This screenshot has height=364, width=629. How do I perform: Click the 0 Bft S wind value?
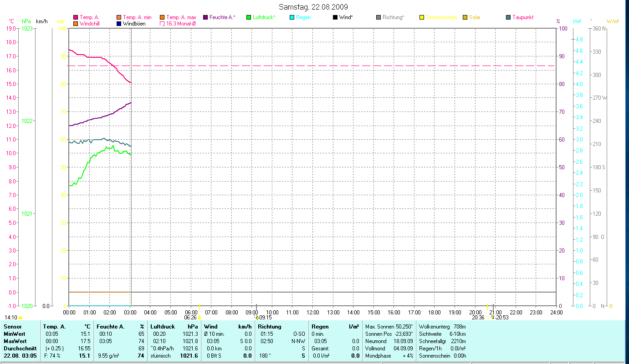click(214, 356)
